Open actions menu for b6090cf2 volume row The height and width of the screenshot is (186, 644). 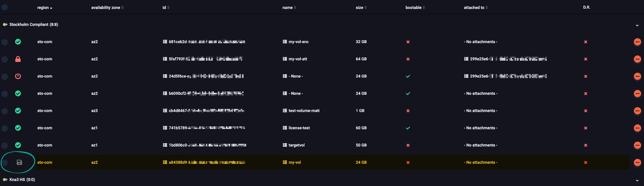coord(637,94)
